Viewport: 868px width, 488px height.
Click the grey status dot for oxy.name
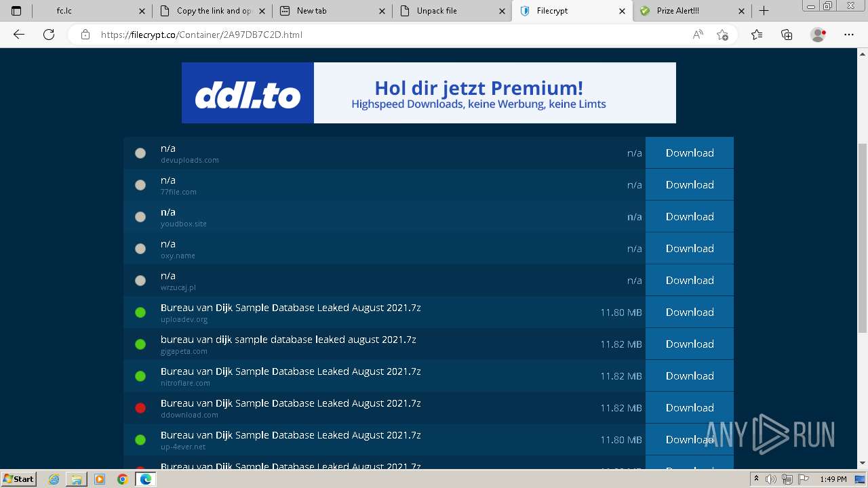pos(140,249)
